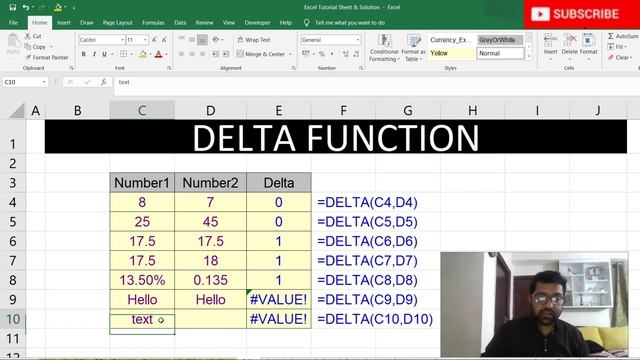The width and height of the screenshot is (640, 360).
Task: Switch to the Formulas tab
Action: [153, 22]
